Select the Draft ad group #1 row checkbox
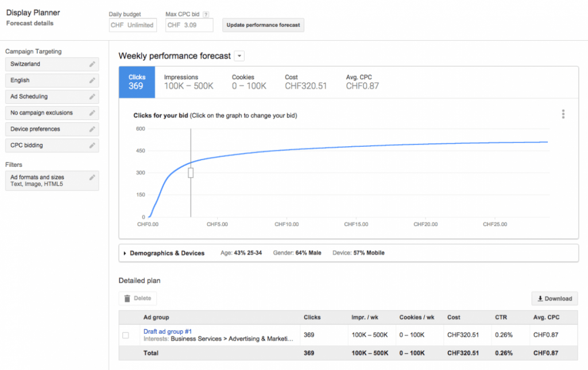The height and width of the screenshot is (370, 588). [x=125, y=335]
